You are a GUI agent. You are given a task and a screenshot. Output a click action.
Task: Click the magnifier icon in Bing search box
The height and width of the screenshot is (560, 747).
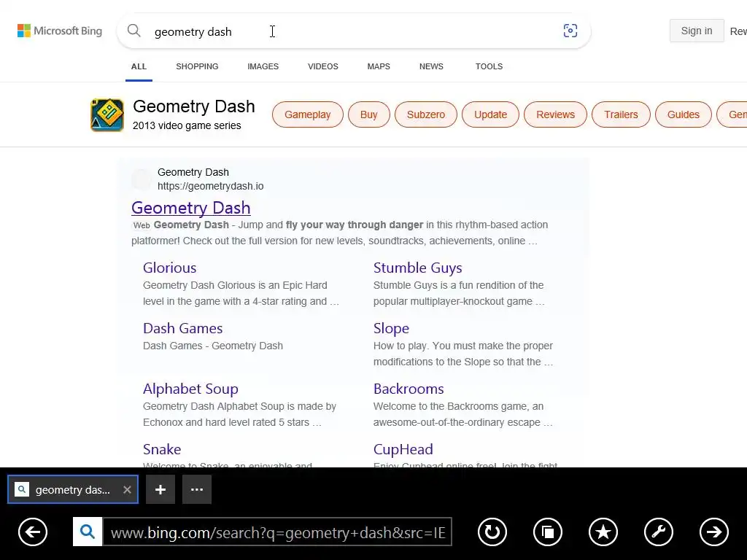[x=134, y=31]
